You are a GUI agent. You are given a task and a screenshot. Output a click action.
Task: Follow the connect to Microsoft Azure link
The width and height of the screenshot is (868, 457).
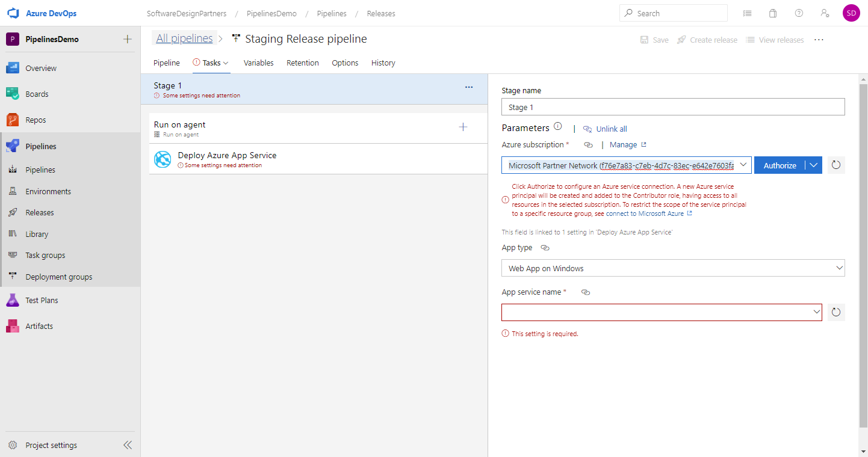(645, 213)
